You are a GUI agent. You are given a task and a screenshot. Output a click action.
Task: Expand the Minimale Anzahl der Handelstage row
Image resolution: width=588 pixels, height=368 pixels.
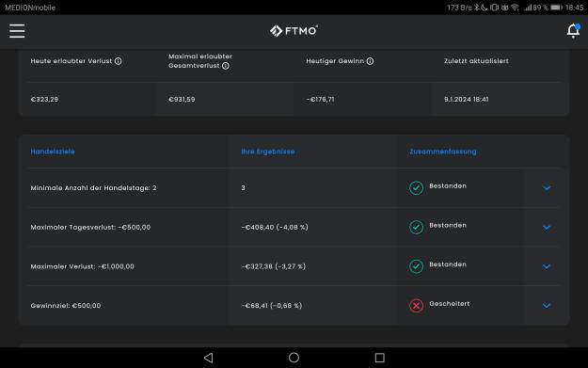(x=547, y=188)
